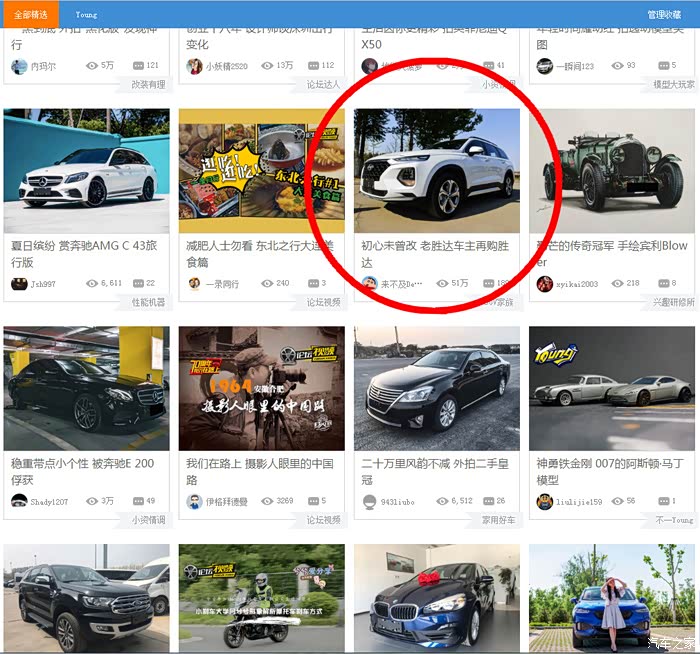Click comment icon on 一录同行 post
700x654 pixels.
pos(313,283)
